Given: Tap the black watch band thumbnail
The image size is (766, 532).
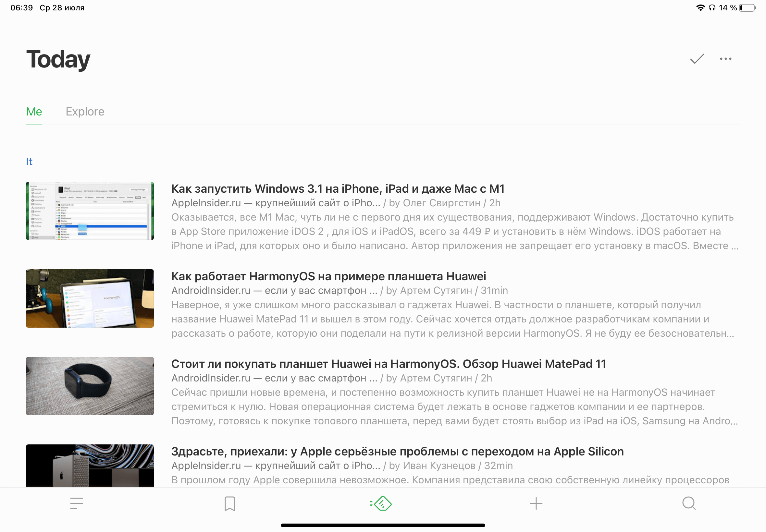Looking at the screenshot, I should 90,386.
